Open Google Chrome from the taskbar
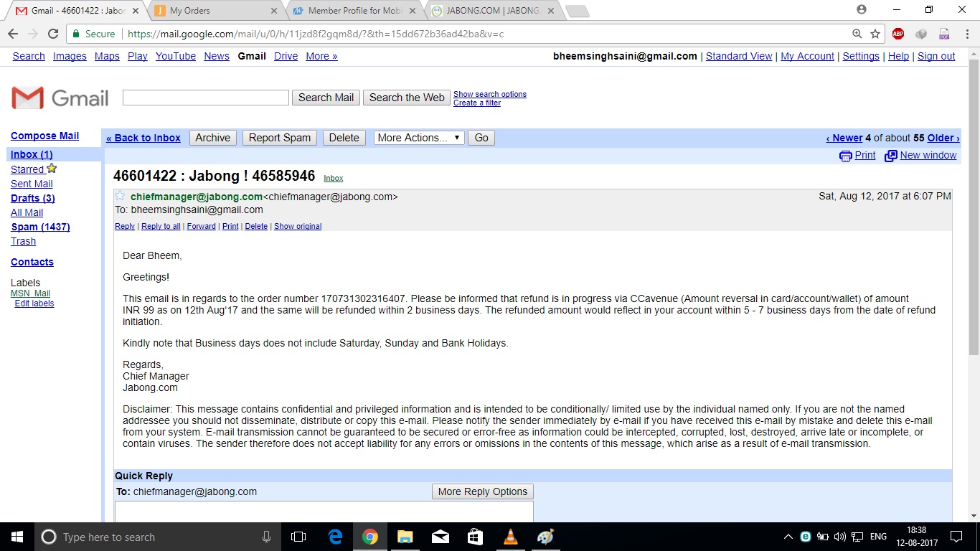This screenshot has height=551, width=980. point(370,537)
